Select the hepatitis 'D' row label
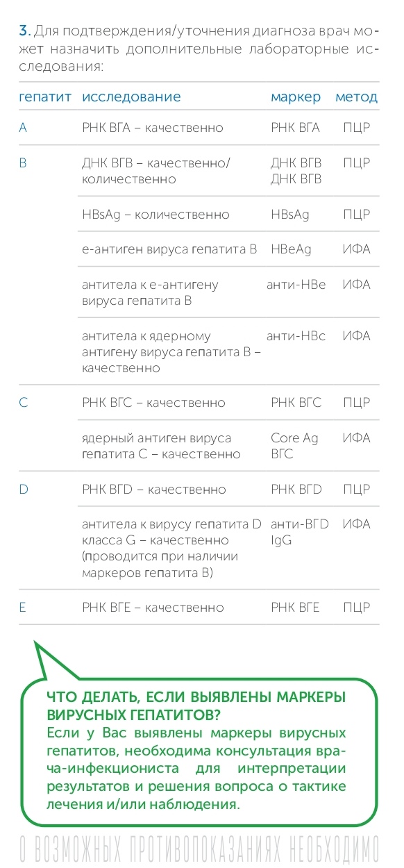The width and height of the screenshot is (404, 868). pos(24,490)
